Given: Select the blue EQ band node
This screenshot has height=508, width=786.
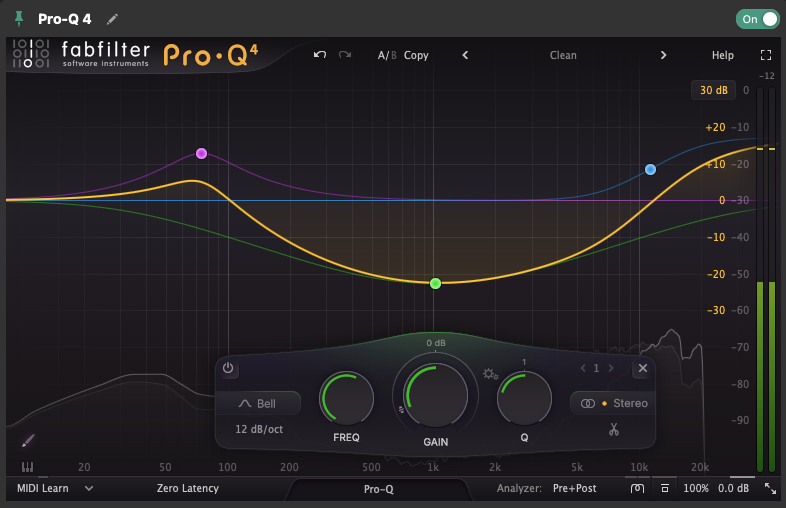Looking at the screenshot, I should pyautogui.click(x=650, y=170).
